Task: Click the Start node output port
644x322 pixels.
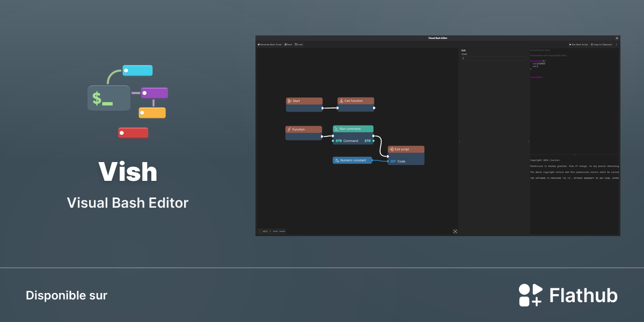Action: click(323, 108)
